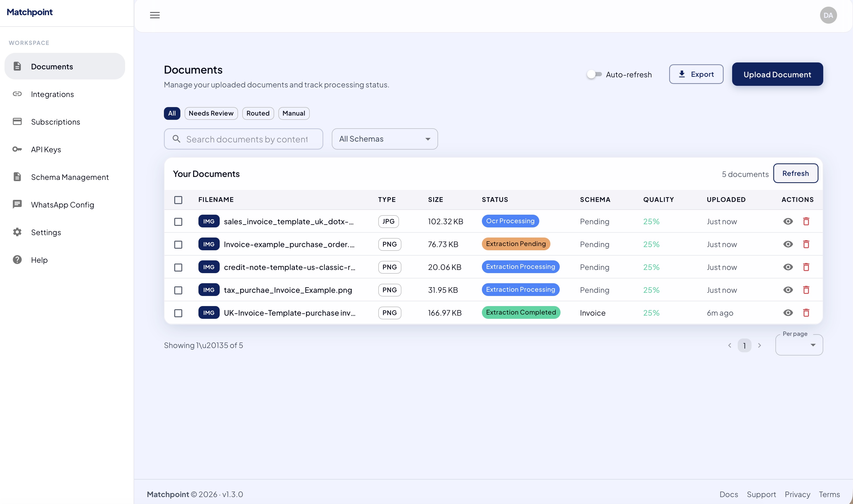Switch to the Routed filter

pos(258,113)
